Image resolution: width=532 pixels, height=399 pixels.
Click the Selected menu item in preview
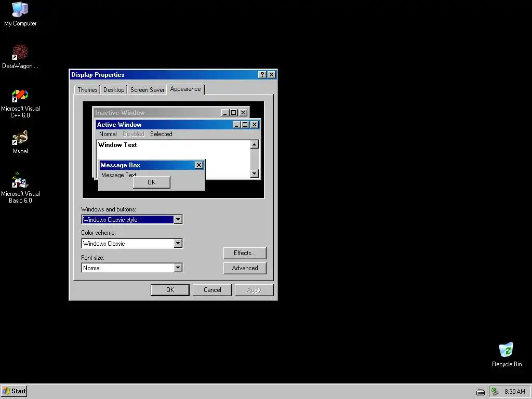point(161,134)
